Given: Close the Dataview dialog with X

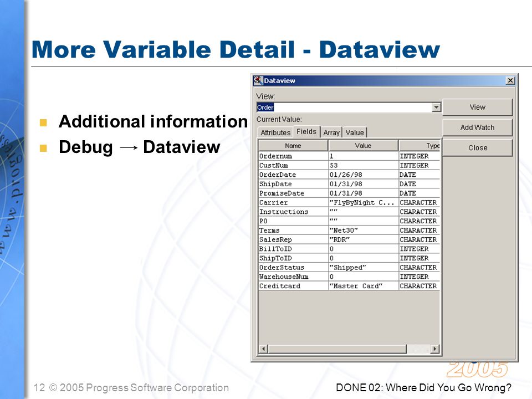Looking at the screenshot, I should 510,80.
